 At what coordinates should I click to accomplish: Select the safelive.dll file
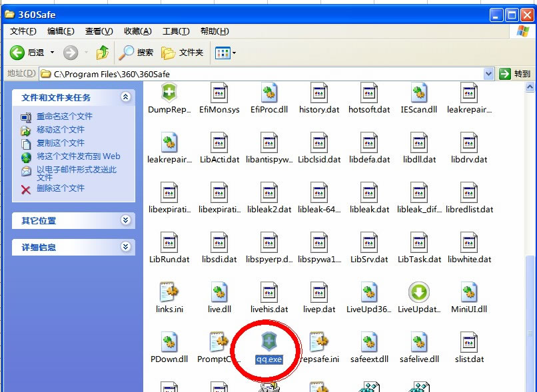pos(419,347)
